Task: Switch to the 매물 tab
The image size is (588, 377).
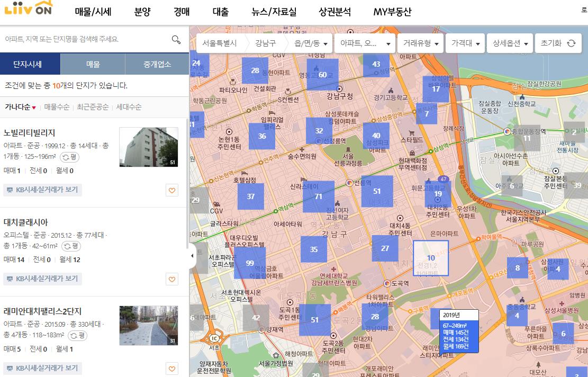Action: pyautogui.click(x=93, y=64)
